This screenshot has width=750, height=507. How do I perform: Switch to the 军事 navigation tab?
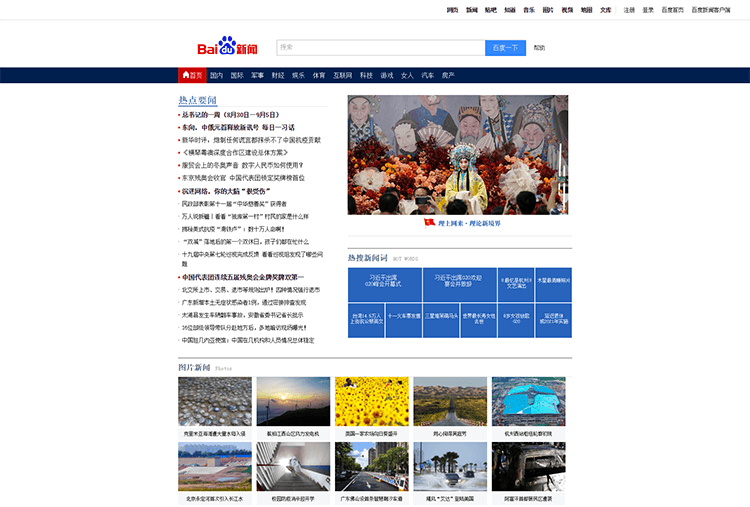[257, 75]
